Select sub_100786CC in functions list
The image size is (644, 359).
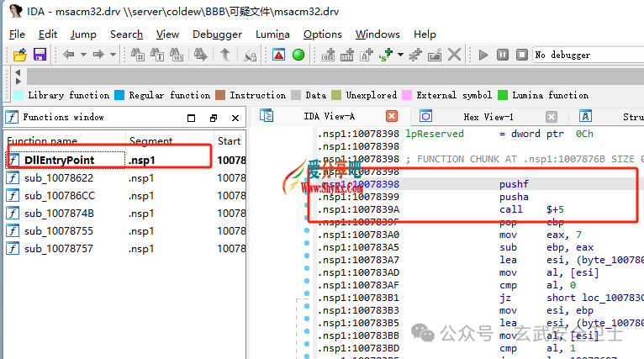(x=125, y=196)
